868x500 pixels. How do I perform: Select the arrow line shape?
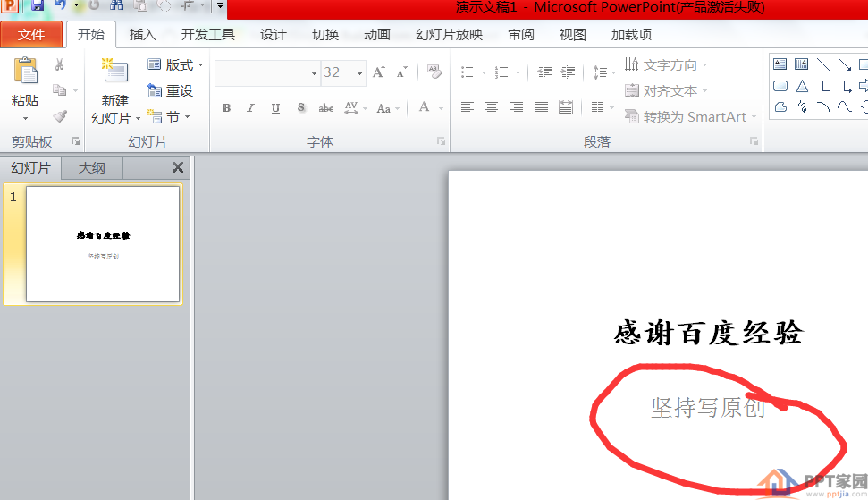tap(844, 64)
